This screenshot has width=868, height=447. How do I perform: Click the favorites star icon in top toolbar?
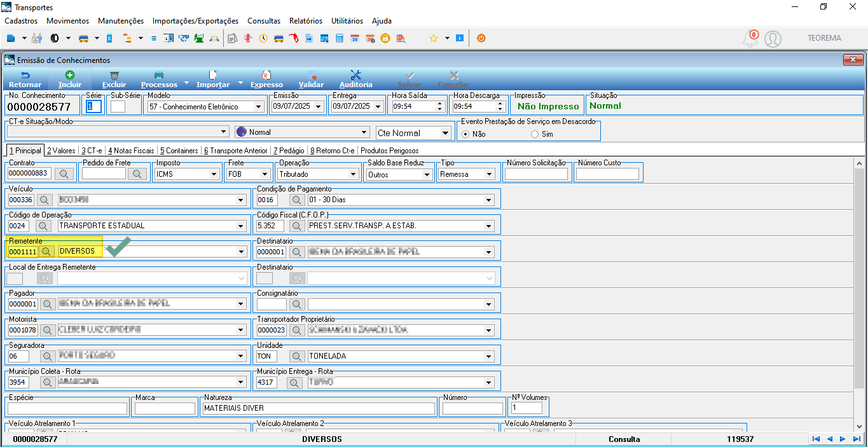[434, 38]
